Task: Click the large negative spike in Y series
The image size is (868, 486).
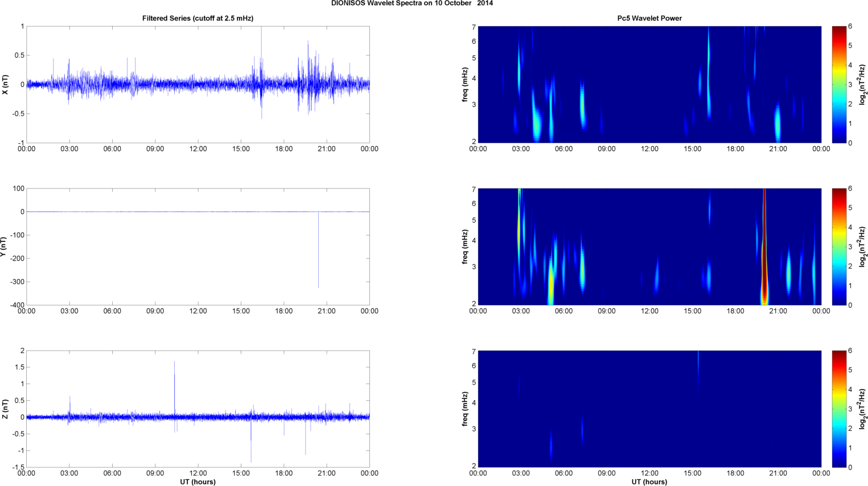Action: [x=318, y=250]
